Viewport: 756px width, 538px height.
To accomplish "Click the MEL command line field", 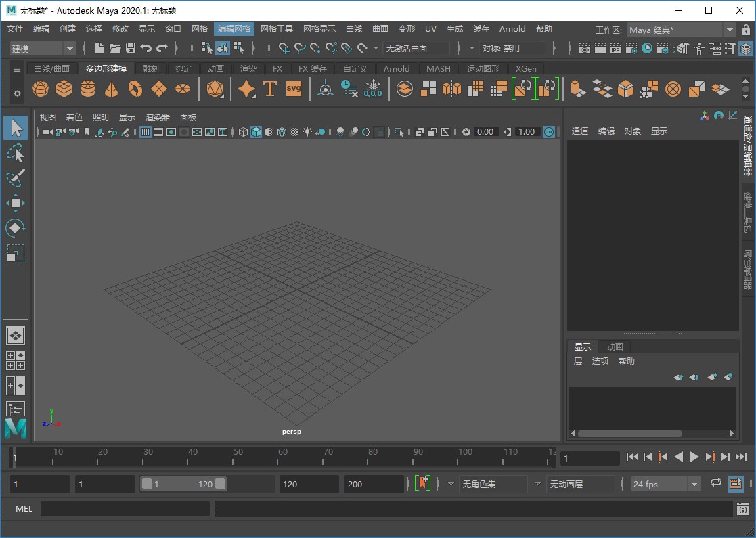I will [x=125, y=509].
